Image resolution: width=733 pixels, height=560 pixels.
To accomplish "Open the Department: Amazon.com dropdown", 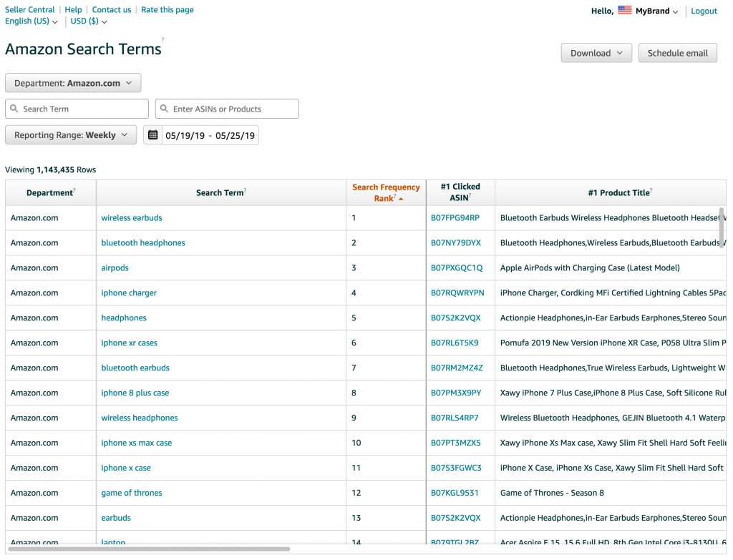I will [73, 83].
